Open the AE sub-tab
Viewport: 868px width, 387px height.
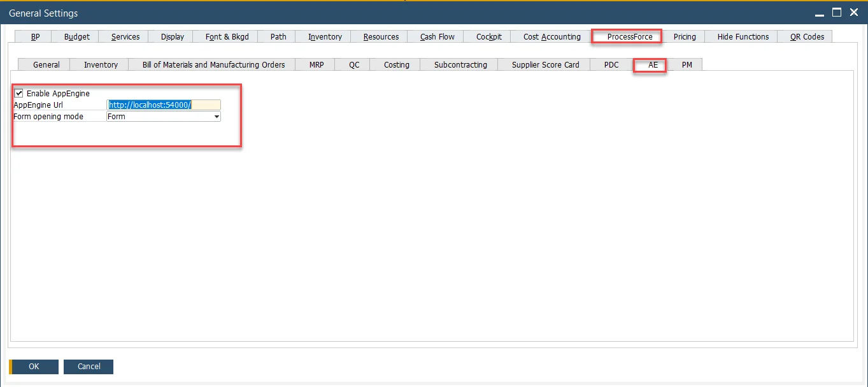pos(653,64)
